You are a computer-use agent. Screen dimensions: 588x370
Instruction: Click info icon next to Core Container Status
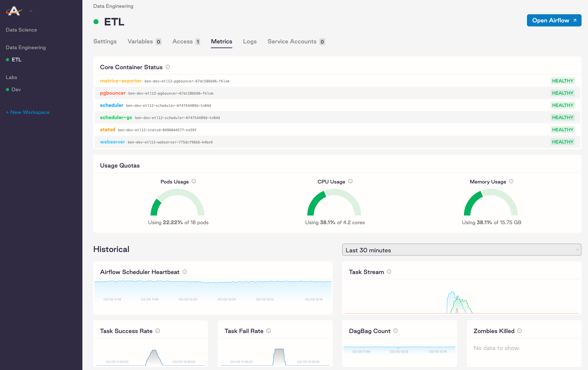point(168,67)
